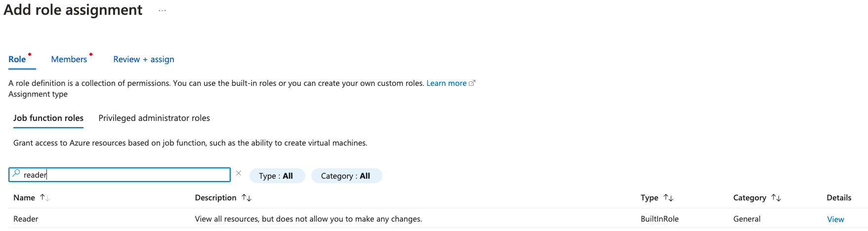View details of the Reader role

[x=835, y=219]
